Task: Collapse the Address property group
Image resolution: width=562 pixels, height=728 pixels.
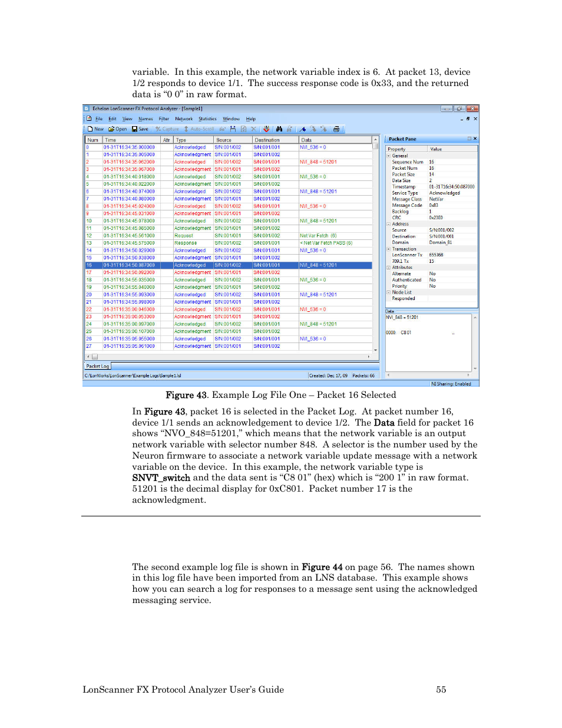Action: 388,224
